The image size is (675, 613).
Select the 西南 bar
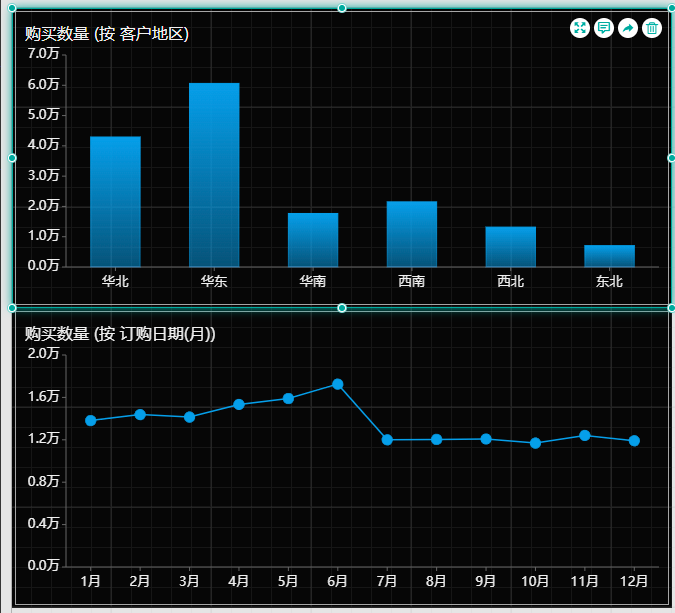(412, 234)
